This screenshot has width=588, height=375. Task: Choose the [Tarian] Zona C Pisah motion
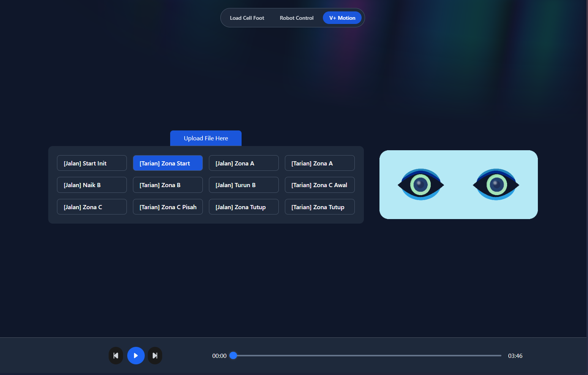click(168, 207)
